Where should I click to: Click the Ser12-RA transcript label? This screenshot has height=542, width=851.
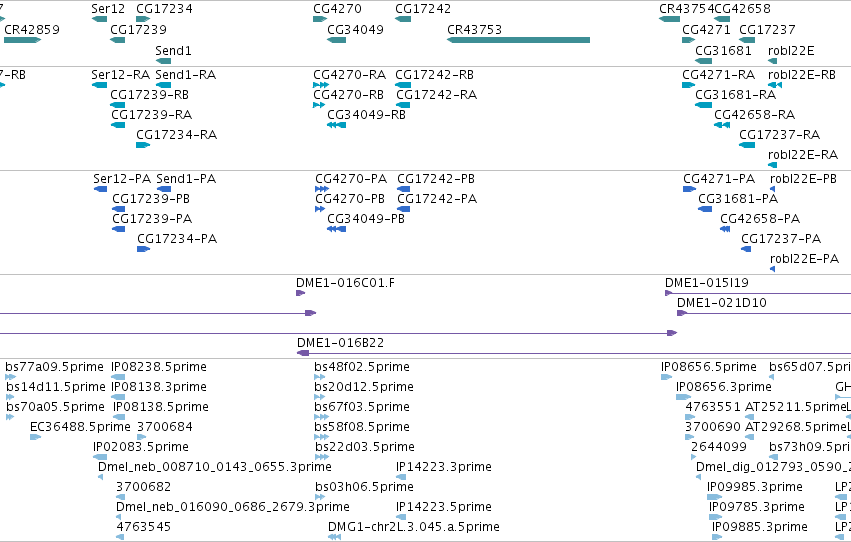pyautogui.click(x=120, y=75)
